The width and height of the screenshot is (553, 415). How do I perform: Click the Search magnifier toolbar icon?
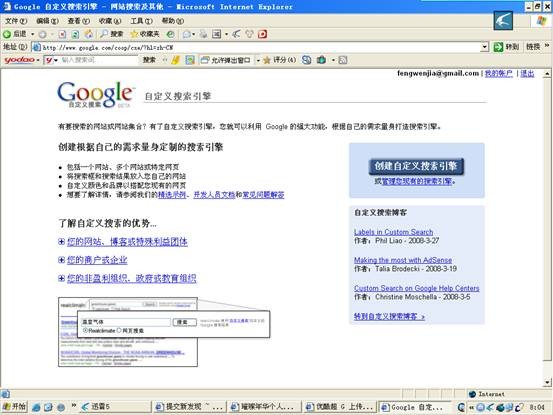(x=104, y=34)
